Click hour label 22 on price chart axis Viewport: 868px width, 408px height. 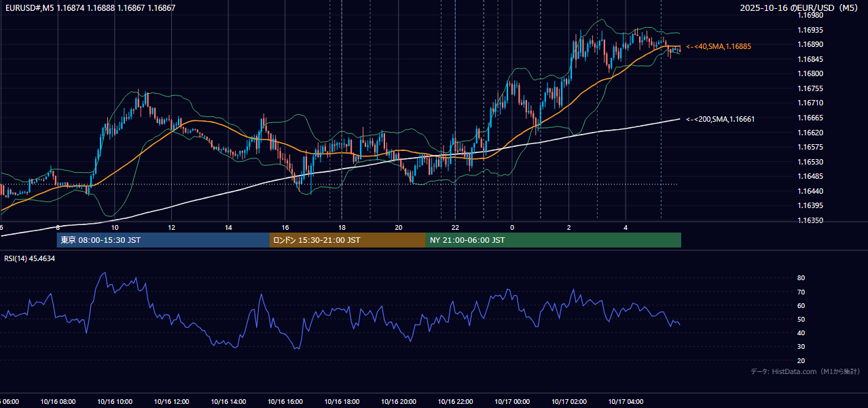tap(456, 227)
